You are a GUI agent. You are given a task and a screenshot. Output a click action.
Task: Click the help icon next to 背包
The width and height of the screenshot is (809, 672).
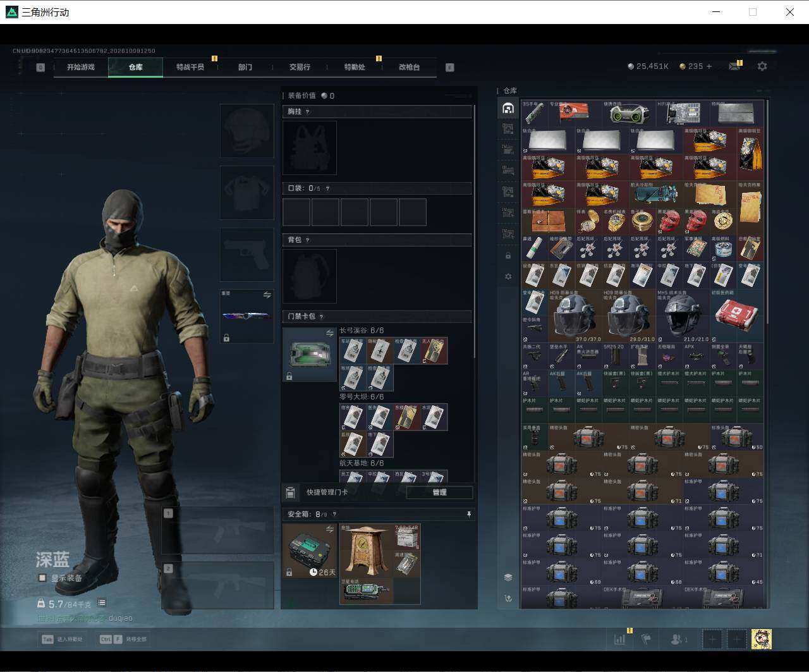coord(308,240)
